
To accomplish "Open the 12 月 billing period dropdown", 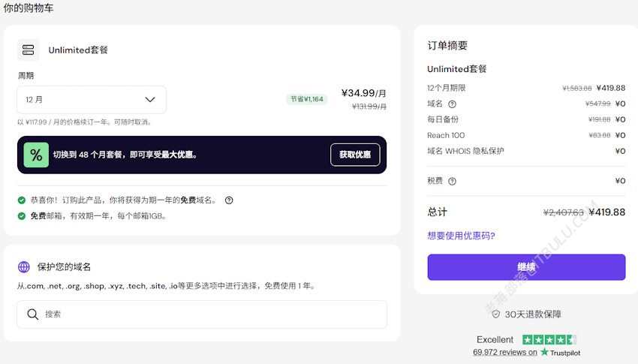I will 92,100.
